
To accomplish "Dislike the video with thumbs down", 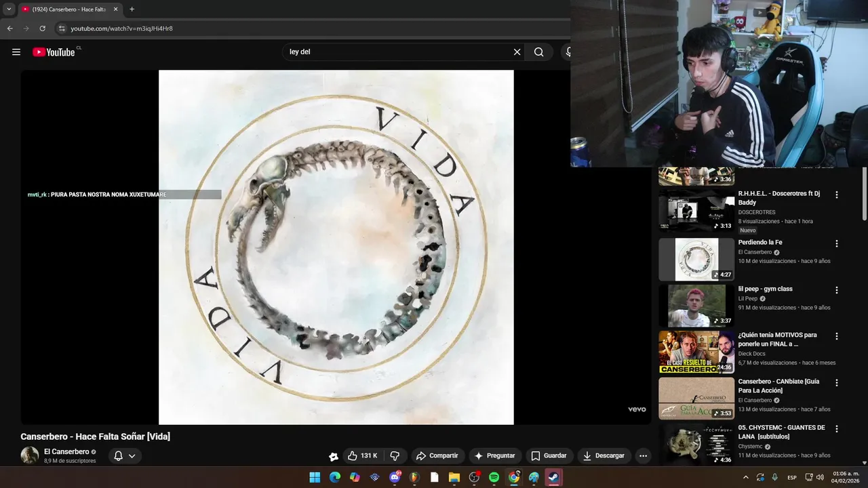I will 395,455.
